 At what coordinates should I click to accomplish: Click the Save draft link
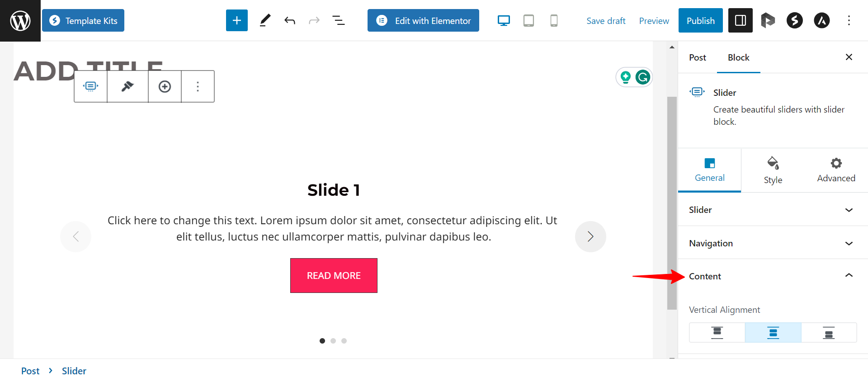tap(606, 21)
